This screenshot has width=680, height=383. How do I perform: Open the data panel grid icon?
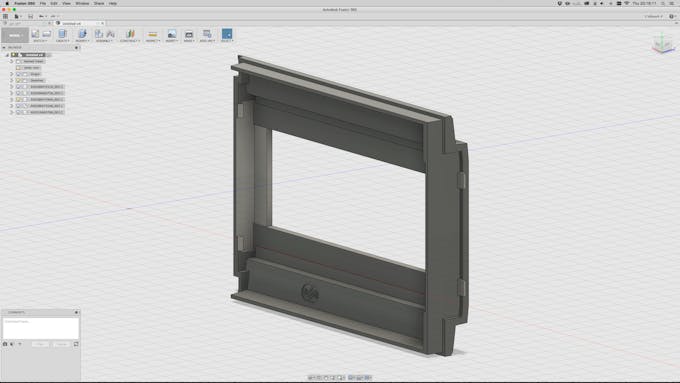point(5,16)
